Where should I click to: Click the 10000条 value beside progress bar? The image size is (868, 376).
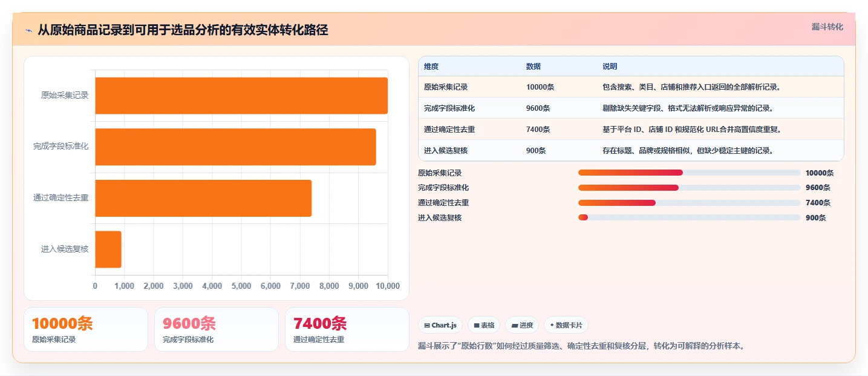coord(820,173)
